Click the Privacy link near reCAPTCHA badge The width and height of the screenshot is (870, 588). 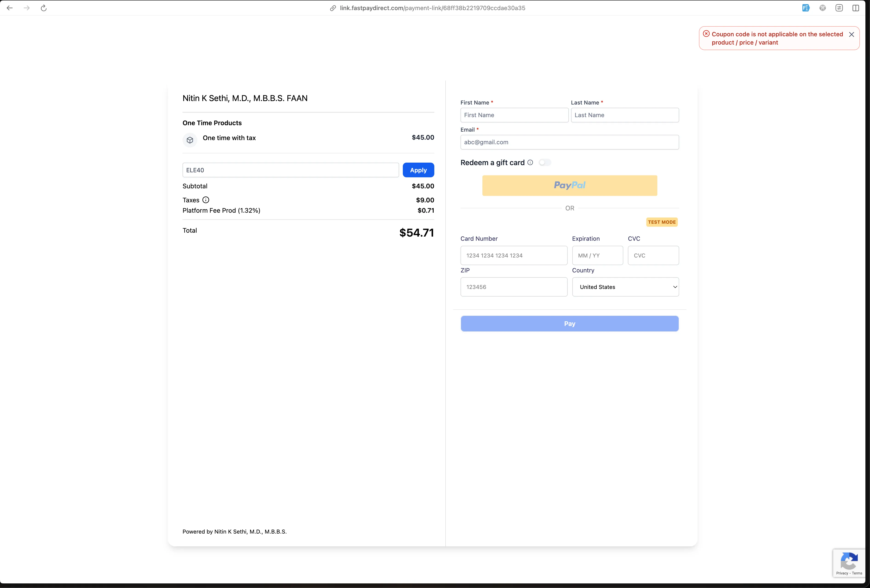click(843, 573)
